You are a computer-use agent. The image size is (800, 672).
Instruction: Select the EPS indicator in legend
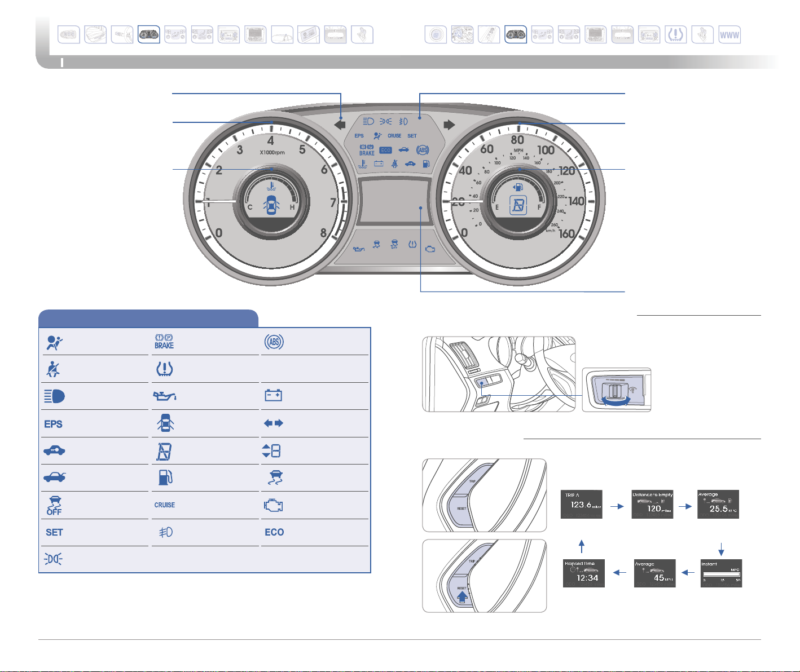tap(54, 424)
